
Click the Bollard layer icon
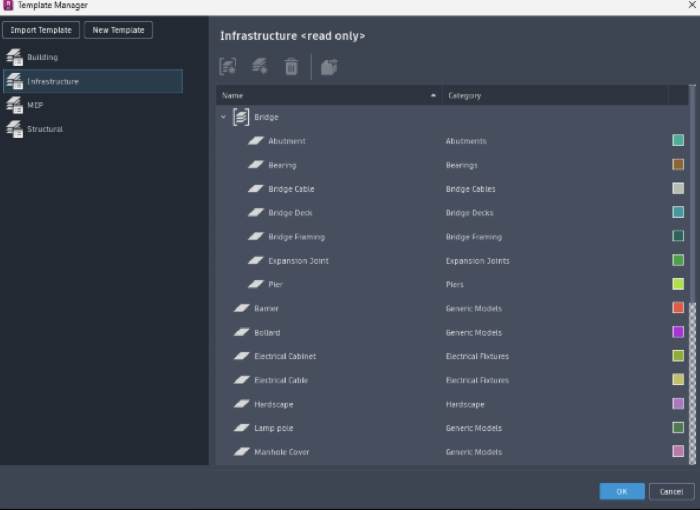coord(242,332)
